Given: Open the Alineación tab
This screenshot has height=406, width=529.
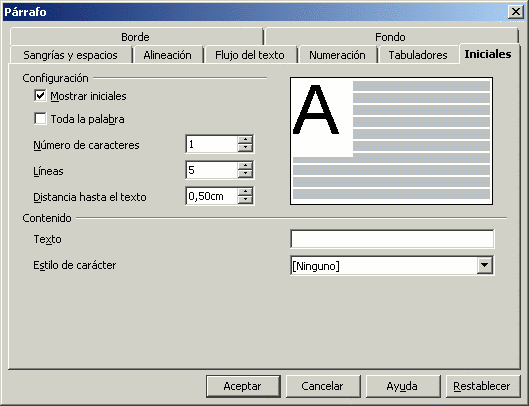Looking at the screenshot, I should [168, 55].
